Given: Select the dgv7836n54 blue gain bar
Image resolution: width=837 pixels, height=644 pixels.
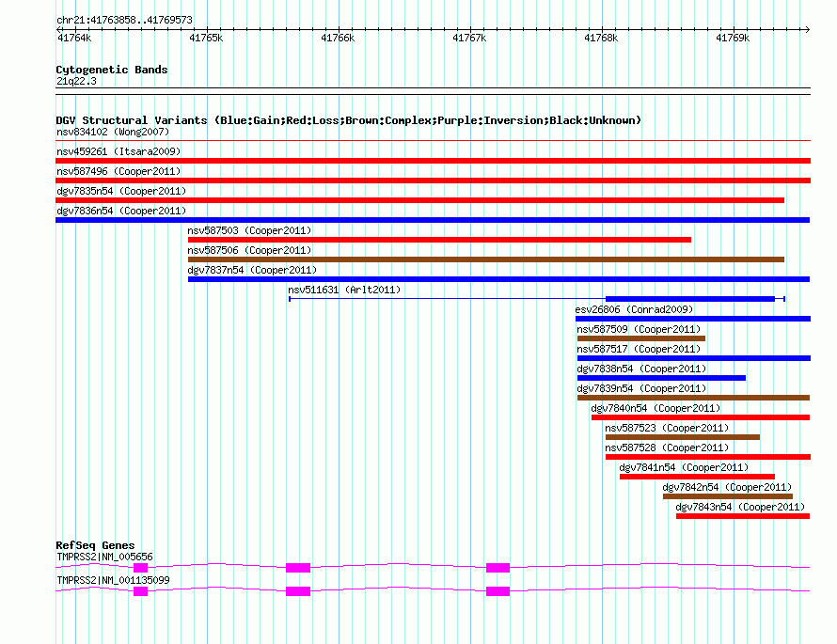Looking at the screenshot, I should point(433,220).
